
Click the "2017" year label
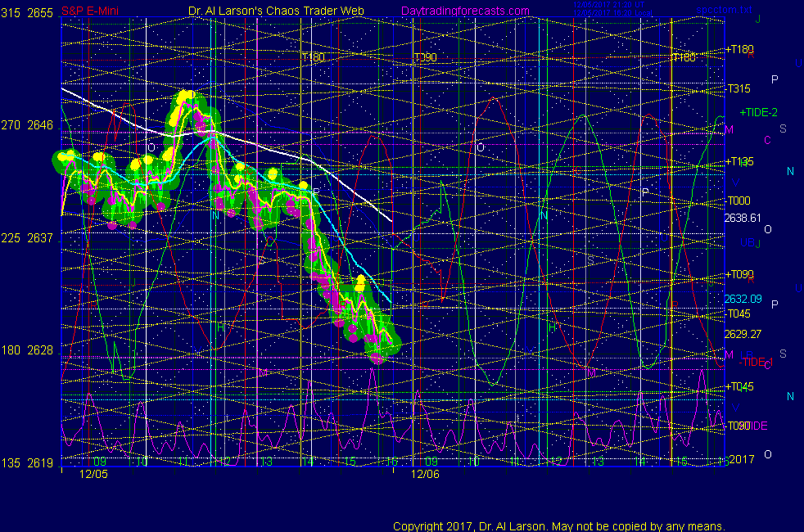pyautogui.click(x=742, y=459)
